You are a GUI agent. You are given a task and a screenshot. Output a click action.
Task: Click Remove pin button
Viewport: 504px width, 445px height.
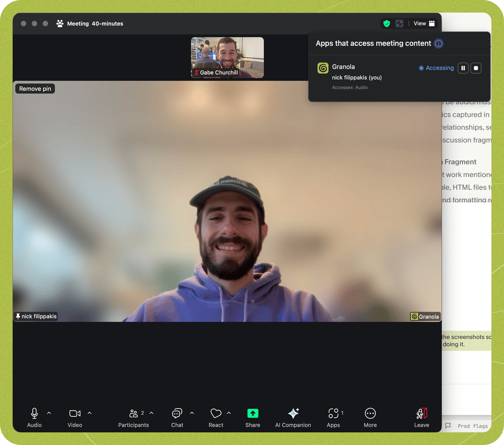(35, 89)
